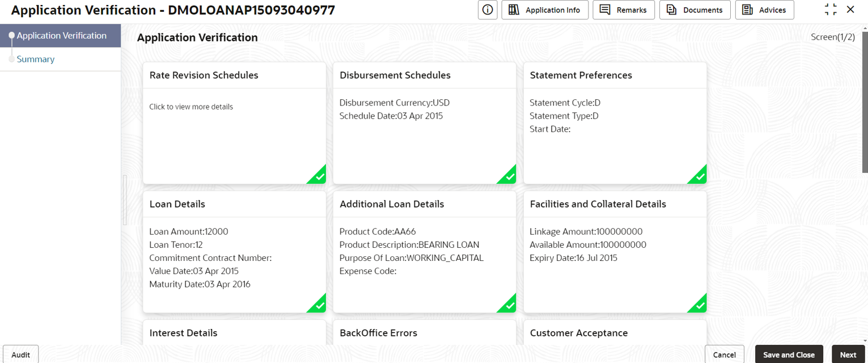Viewport: 868px width, 363px height.
Task: Go to the Next screen
Action: pyautogui.click(x=848, y=354)
